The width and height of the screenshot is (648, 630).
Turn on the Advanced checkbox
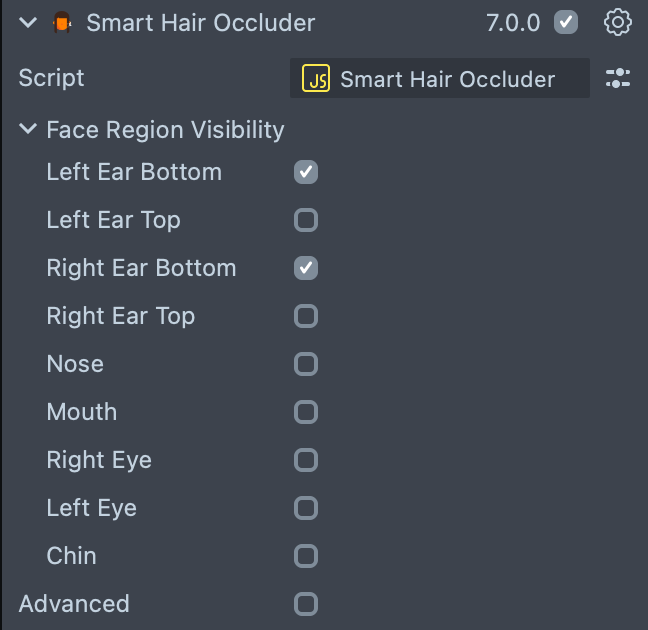[x=306, y=604]
